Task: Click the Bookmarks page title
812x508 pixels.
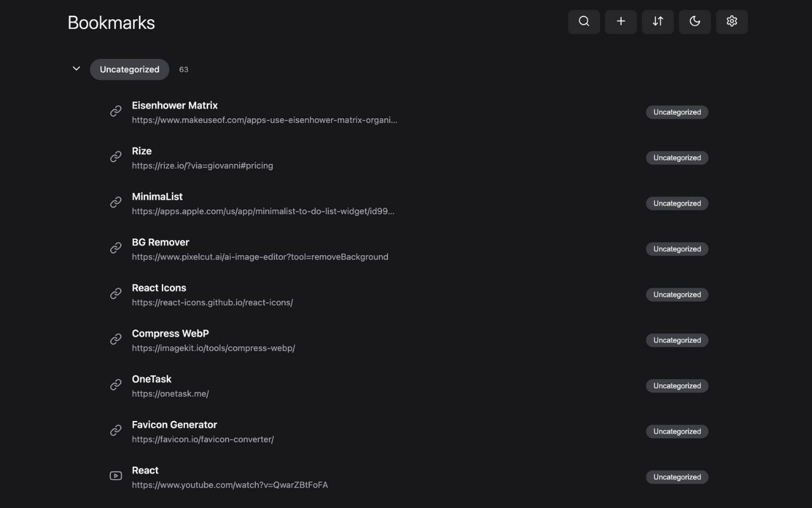Action: (111, 23)
